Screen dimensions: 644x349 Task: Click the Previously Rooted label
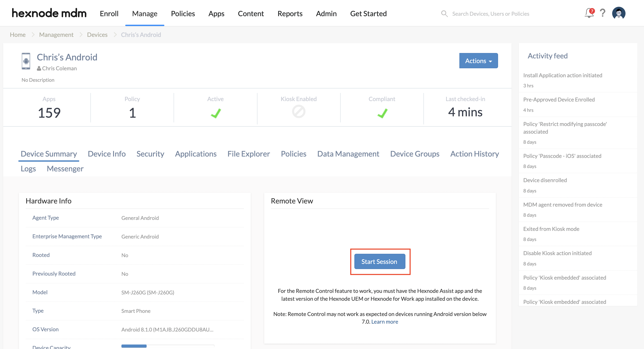(54, 274)
